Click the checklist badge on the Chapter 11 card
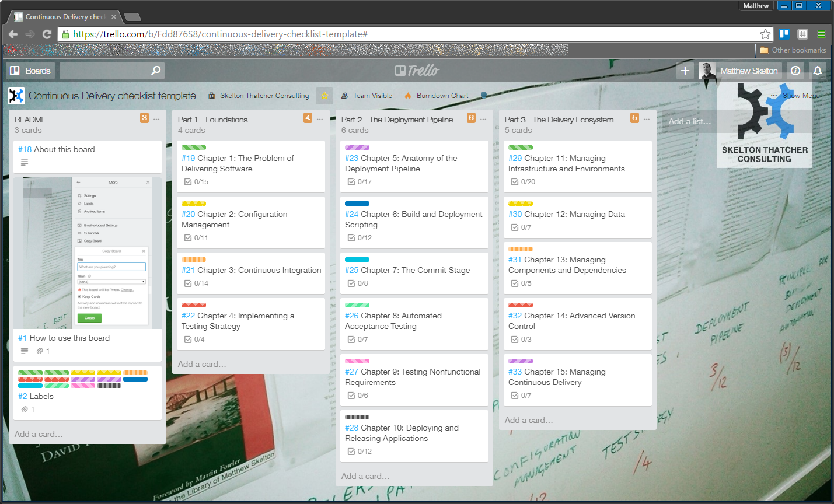834x504 pixels. click(x=524, y=182)
